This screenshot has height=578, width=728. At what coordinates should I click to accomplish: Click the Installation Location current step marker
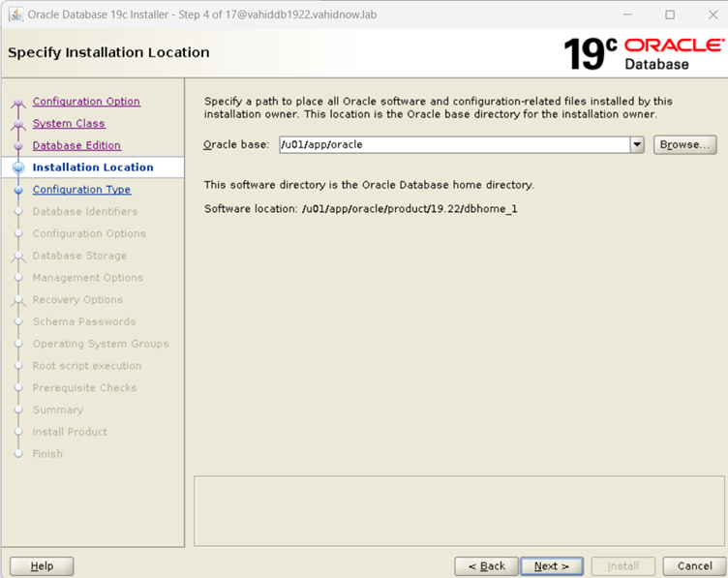(x=17, y=168)
